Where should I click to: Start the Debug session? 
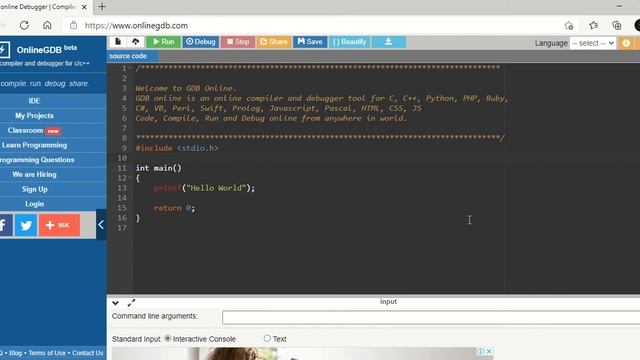coord(200,42)
